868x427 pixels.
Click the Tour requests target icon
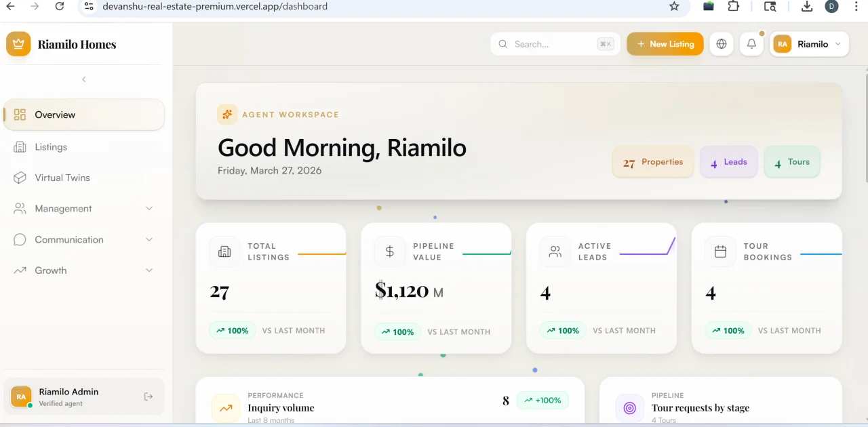tap(629, 408)
